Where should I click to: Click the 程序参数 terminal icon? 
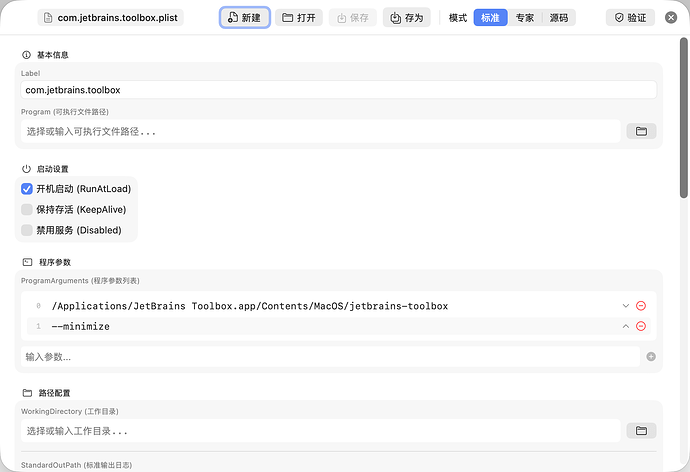pyautogui.click(x=27, y=262)
